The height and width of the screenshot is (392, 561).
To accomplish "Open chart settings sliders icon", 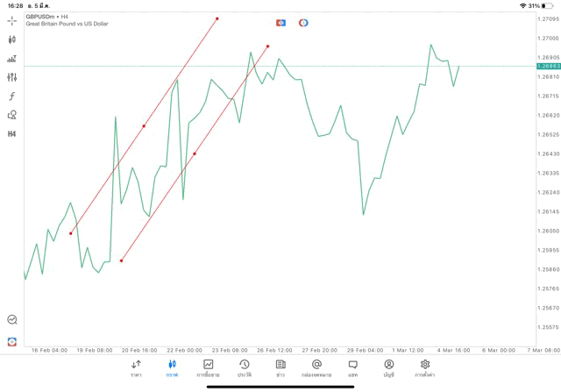I will pos(12,77).
